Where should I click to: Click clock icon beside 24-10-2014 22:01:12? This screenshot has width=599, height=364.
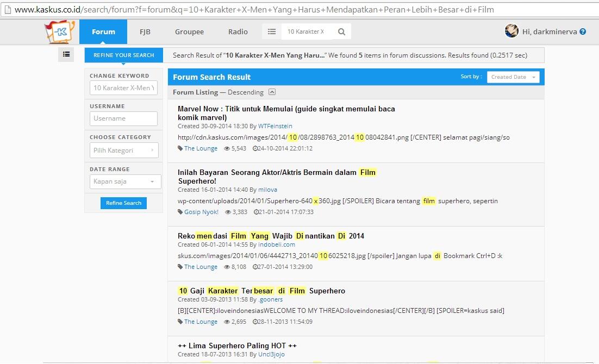pos(255,148)
